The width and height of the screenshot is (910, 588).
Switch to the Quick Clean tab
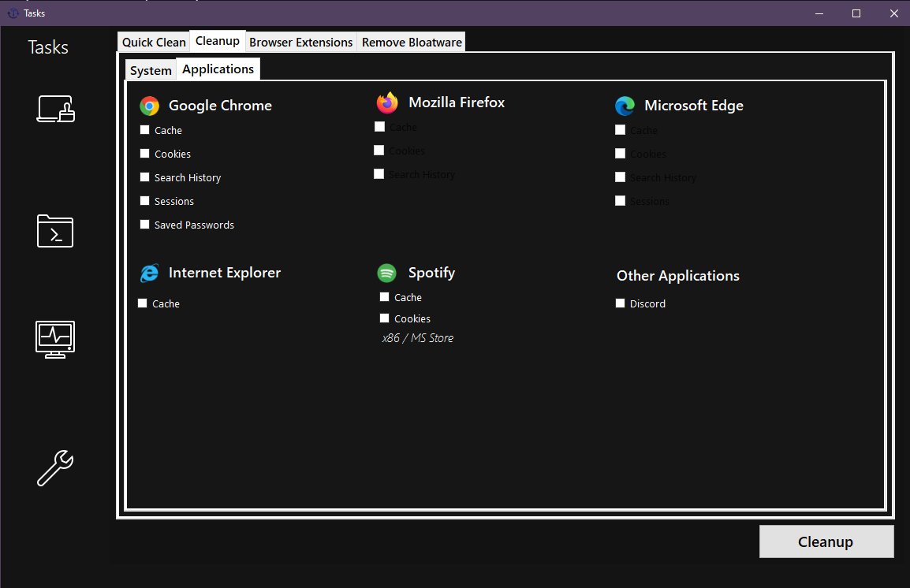(154, 43)
